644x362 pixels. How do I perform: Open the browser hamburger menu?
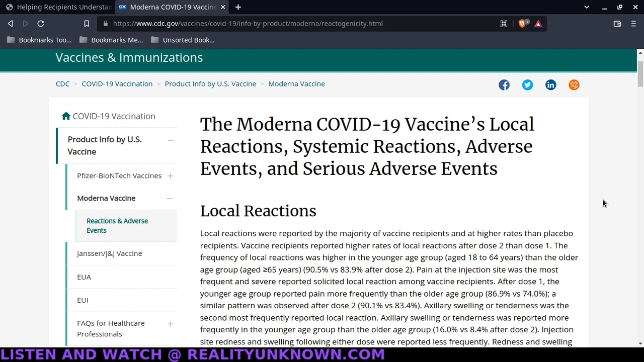tap(633, 24)
